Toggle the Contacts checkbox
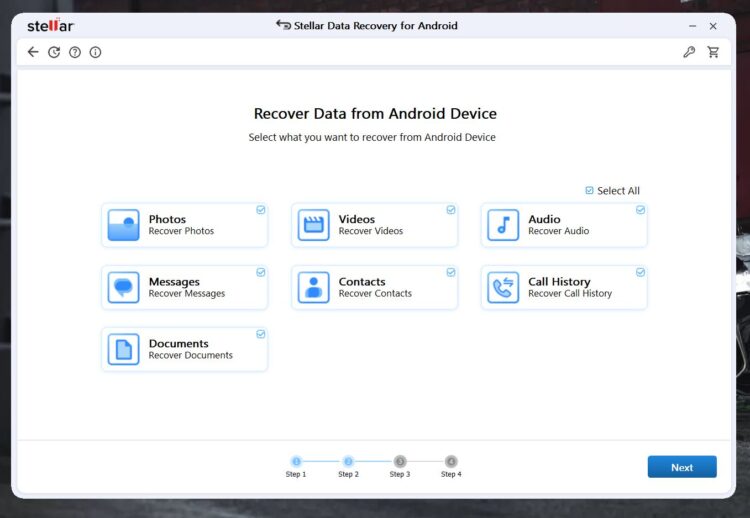Screen dimensions: 750x518 click(451, 272)
